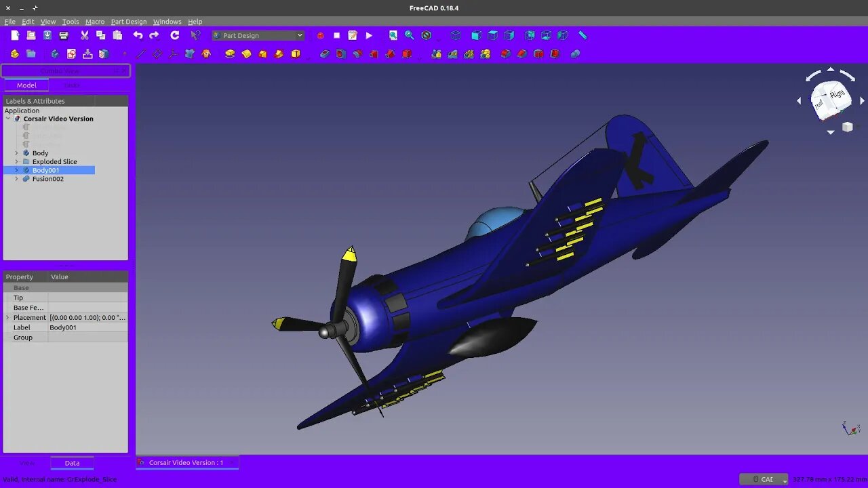
Task: Open the Draw style icon
Action: tap(427, 35)
